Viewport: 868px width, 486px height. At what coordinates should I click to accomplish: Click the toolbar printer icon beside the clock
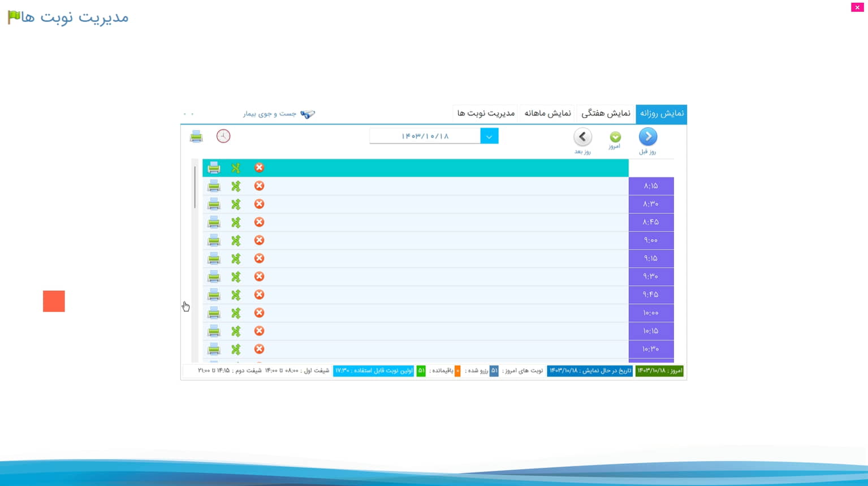tap(196, 136)
